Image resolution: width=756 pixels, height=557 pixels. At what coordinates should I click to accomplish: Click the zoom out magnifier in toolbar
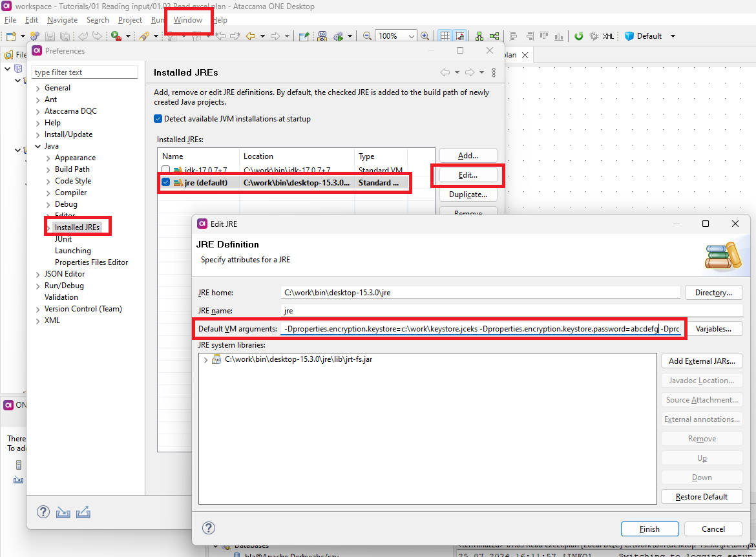pos(367,36)
